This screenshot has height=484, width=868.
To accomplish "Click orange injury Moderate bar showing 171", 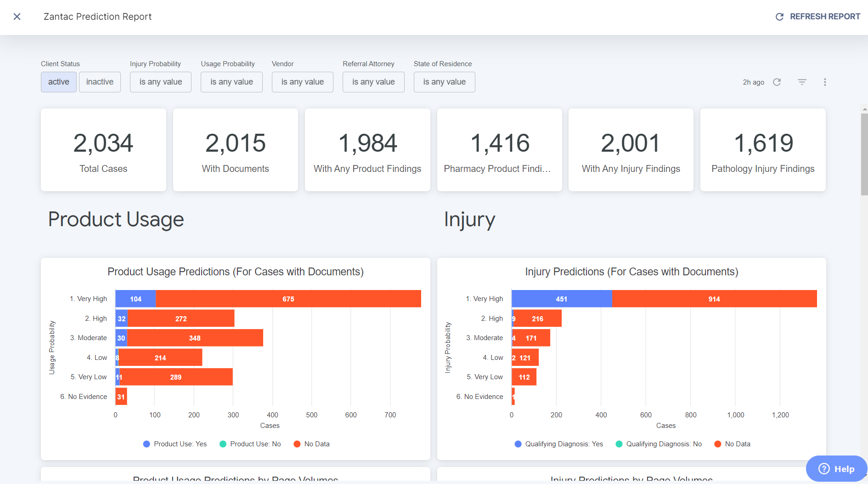I will coord(531,338).
